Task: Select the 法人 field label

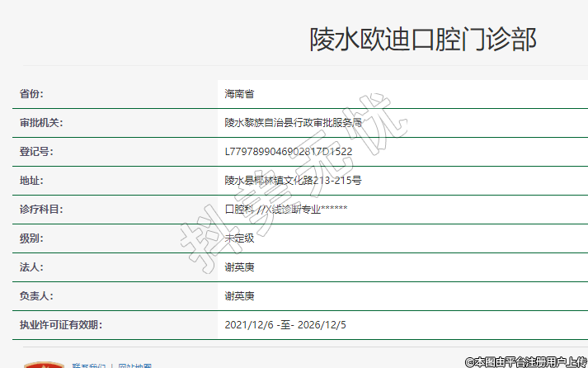Action: pos(31,267)
